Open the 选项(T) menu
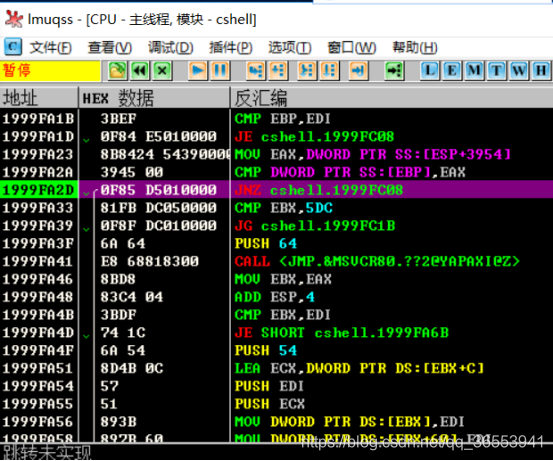Viewport: 553px width, 461px height. pyautogui.click(x=290, y=47)
